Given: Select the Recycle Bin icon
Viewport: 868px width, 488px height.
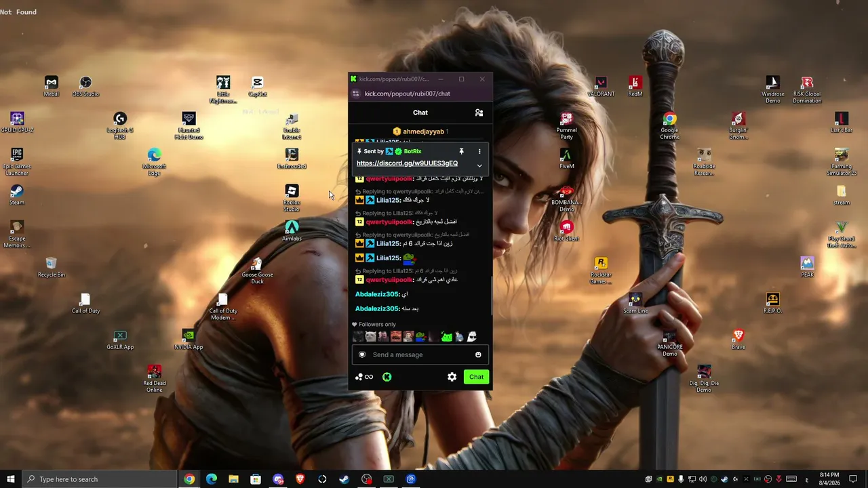Looking at the screenshot, I should pos(52,267).
